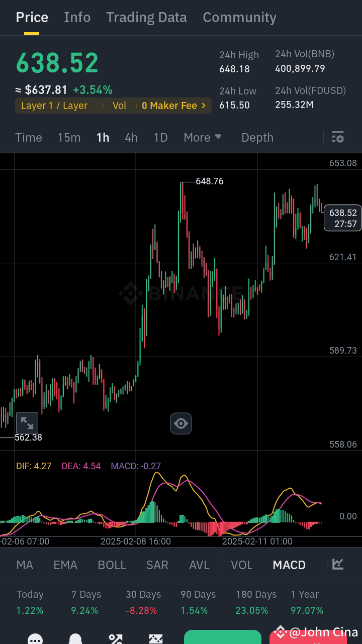Select the 4h chart interval
The image size is (362, 644).
click(131, 138)
